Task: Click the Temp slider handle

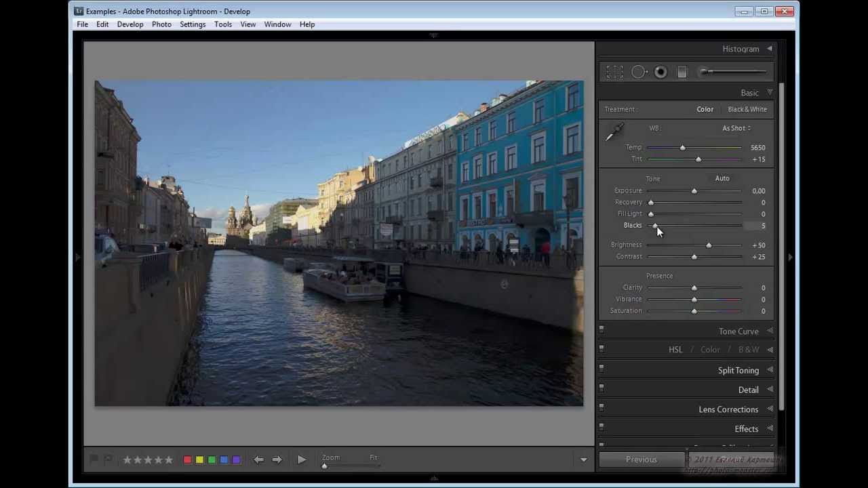Action: click(683, 148)
